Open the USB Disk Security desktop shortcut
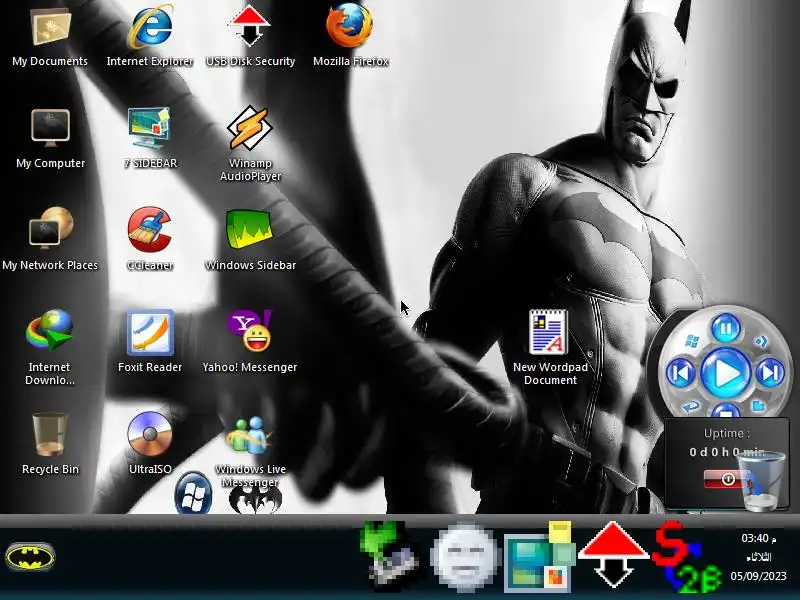 click(x=249, y=27)
